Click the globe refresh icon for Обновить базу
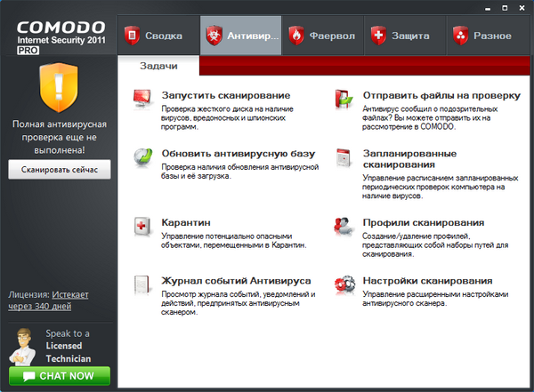The width and height of the screenshot is (534, 392). [x=142, y=157]
